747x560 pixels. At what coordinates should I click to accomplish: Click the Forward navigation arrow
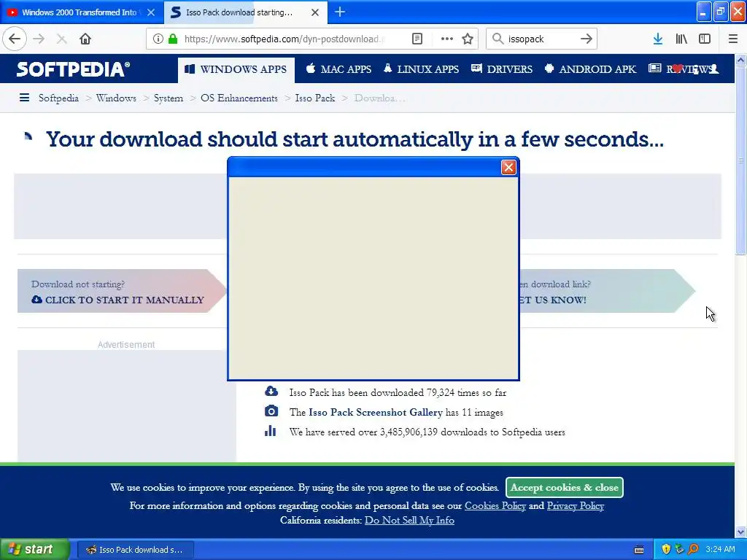[39, 39]
